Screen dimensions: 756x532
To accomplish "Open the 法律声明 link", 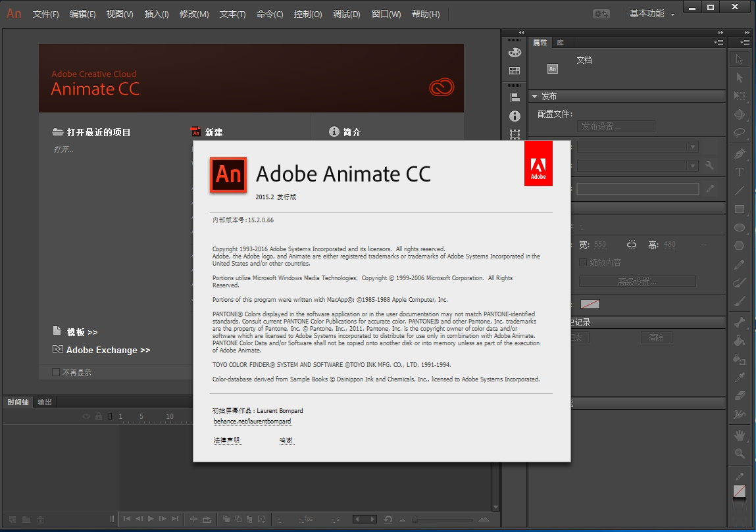I will [x=226, y=441].
